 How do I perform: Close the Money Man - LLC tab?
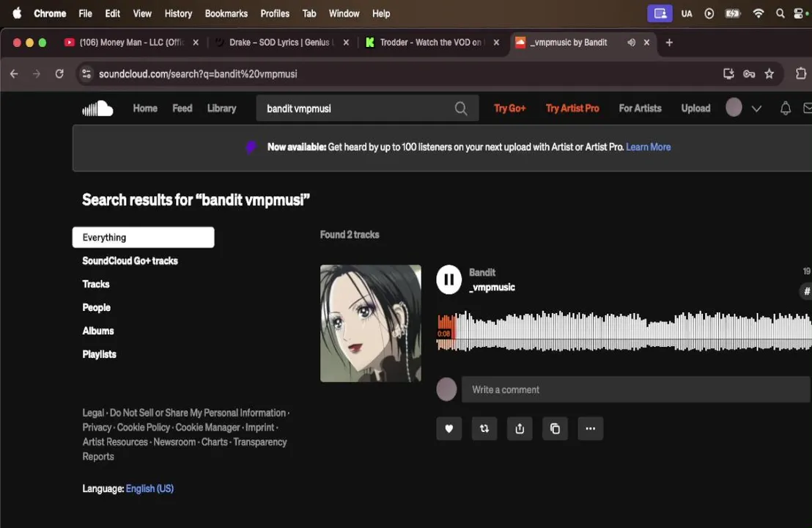click(195, 43)
